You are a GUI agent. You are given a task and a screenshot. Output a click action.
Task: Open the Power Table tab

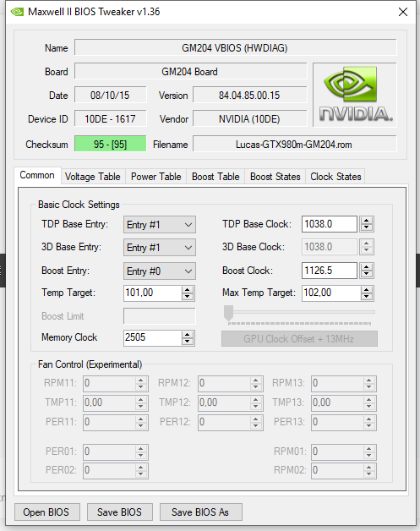[156, 177]
